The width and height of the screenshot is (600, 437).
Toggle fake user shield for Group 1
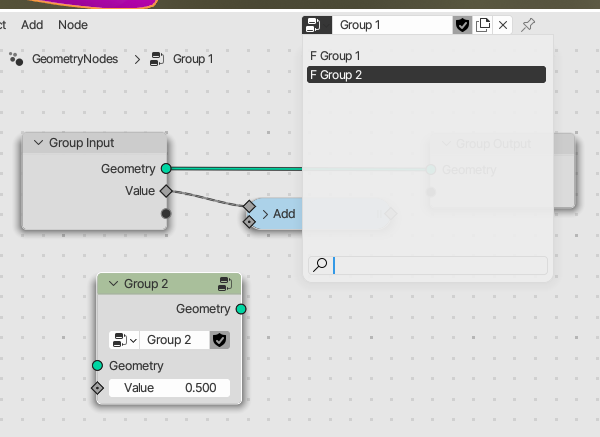click(x=462, y=25)
